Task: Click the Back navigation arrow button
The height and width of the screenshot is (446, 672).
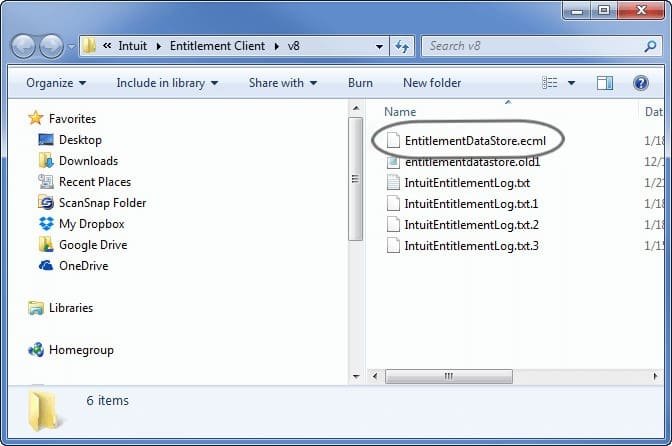Action: point(24,46)
